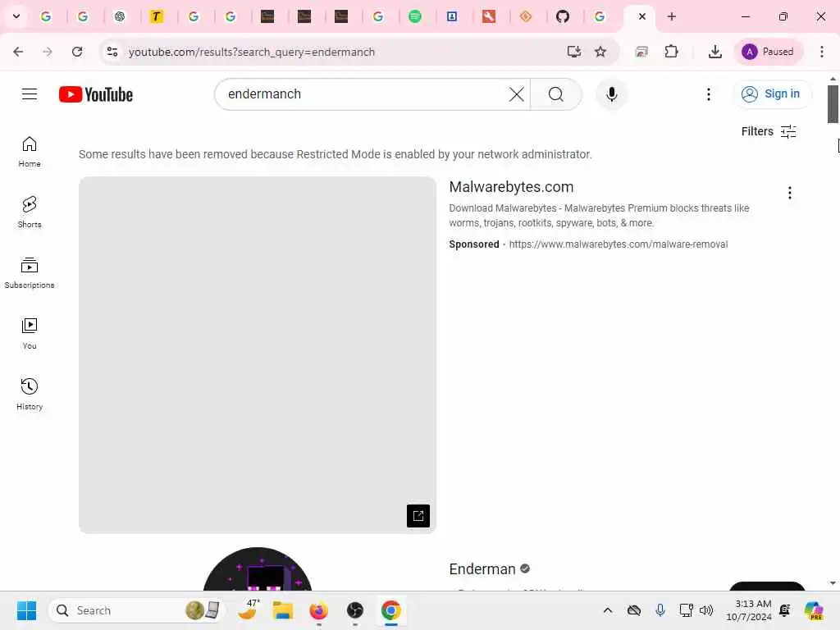The height and width of the screenshot is (630, 840).
Task: Show Chrome downloads
Action: point(714,52)
